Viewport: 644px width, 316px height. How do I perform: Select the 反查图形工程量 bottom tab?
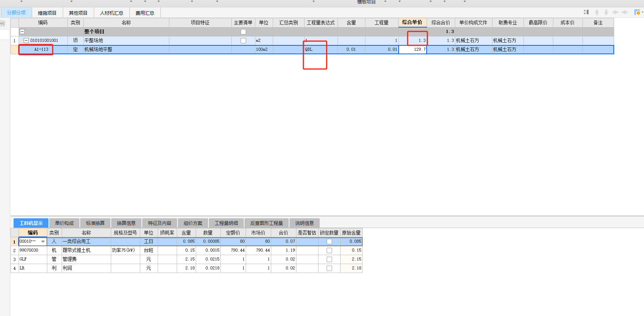(267, 223)
